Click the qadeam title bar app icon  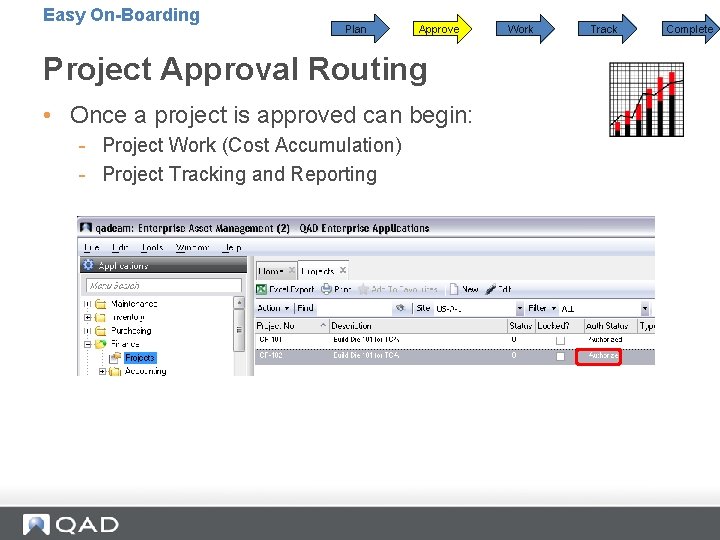click(86, 228)
